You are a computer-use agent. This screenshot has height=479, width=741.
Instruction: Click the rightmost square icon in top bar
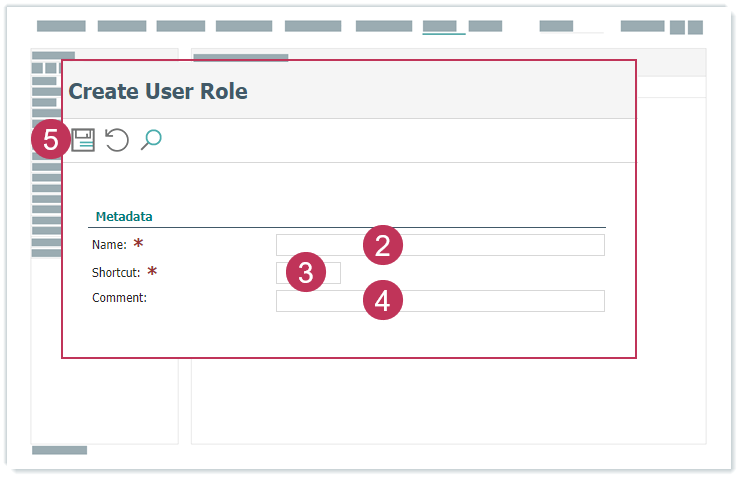point(694,27)
